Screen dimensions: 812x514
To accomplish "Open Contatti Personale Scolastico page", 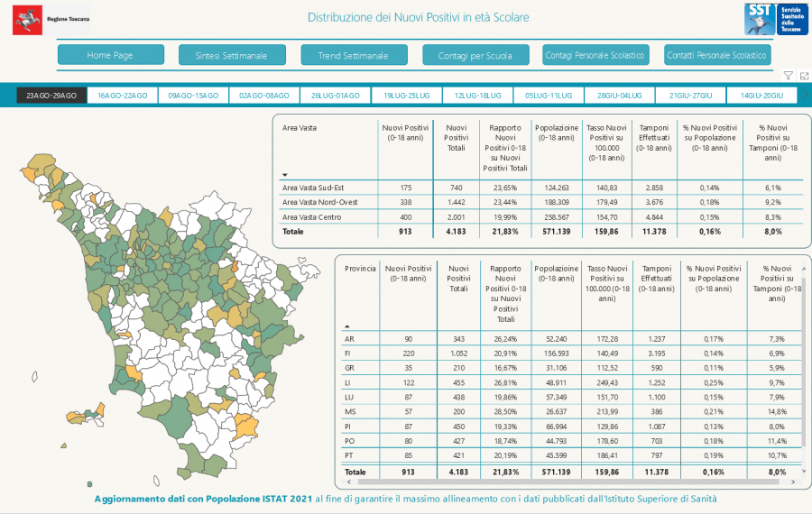I will point(717,55).
